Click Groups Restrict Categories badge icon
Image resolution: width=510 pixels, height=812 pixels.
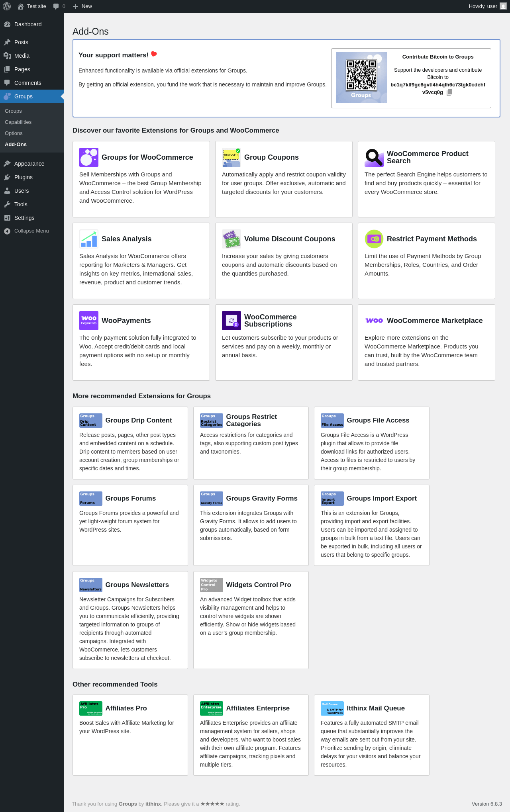[x=212, y=421]
